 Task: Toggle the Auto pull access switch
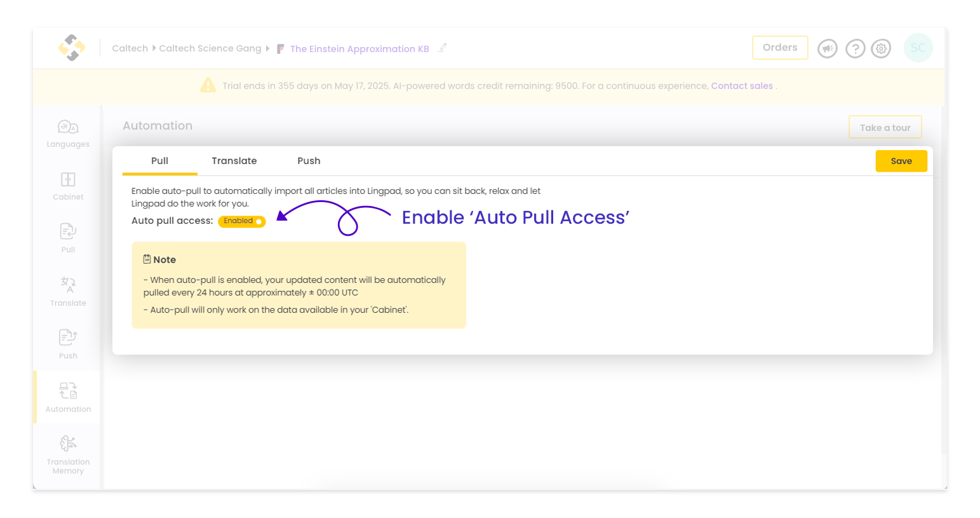point(241,221)
